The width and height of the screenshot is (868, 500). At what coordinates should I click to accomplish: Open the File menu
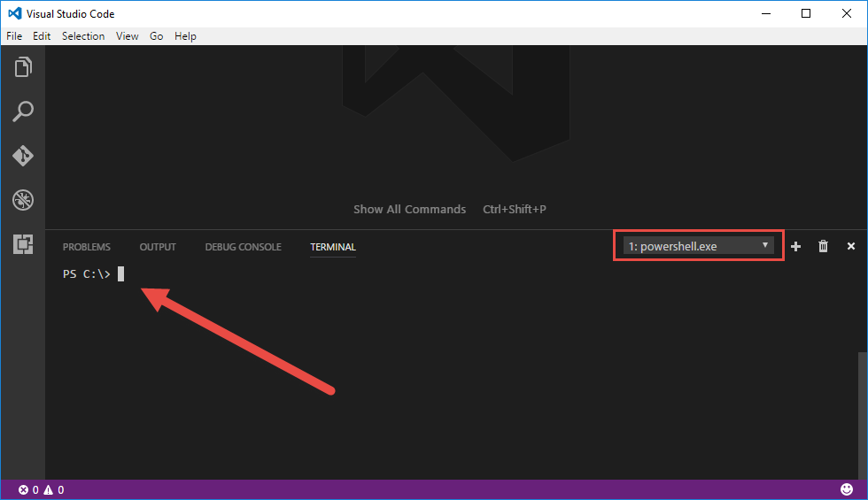14,36
